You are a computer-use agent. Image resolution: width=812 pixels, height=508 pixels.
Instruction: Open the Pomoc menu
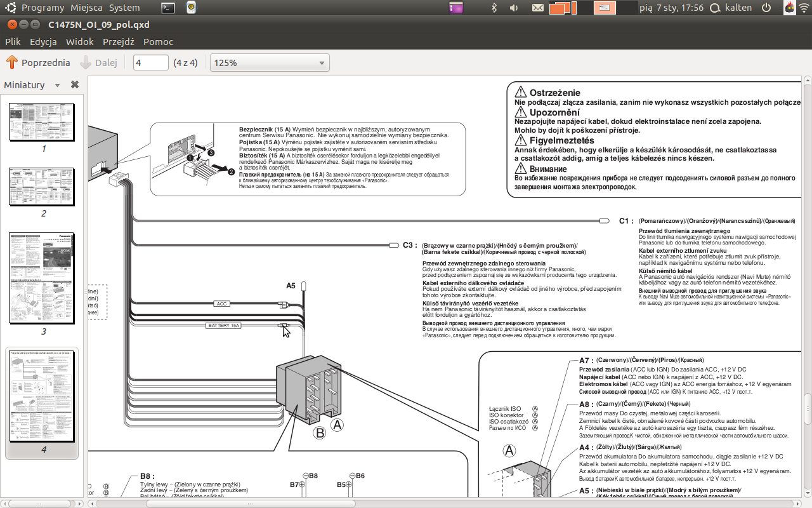(x=158, y=42)
